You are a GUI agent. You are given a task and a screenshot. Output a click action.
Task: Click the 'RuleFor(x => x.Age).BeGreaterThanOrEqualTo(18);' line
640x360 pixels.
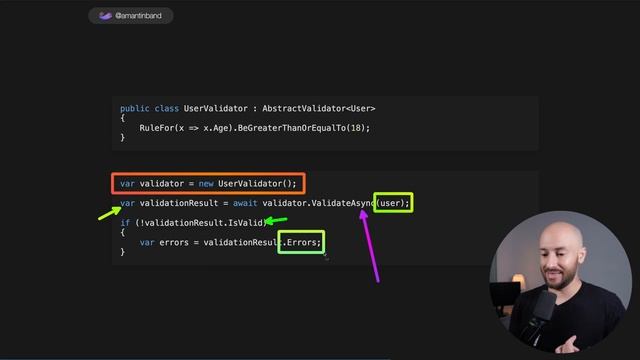[x=255, y=128]
